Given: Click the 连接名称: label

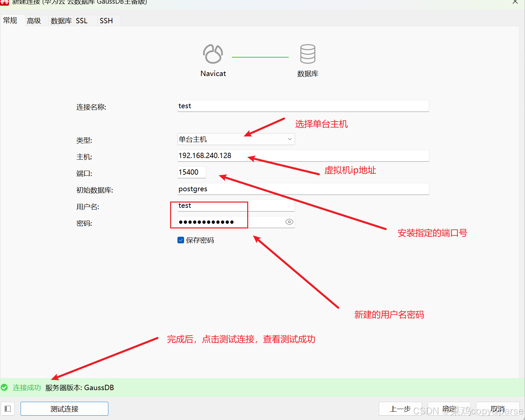Looking at the screenshot, I should [91, 107].
